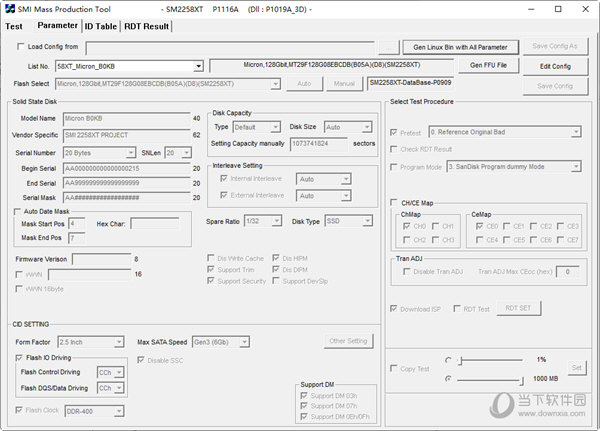Viewport: 600px width, 431px height.
Task: Click Gen Linux Bin with All Parameter
Action: click(460, 47)
